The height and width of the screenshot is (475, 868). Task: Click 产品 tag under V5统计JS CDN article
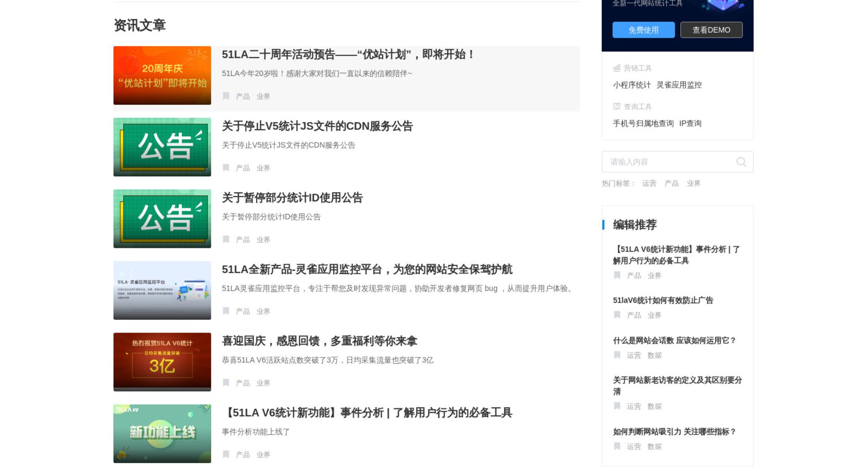[x=243, y=168]
